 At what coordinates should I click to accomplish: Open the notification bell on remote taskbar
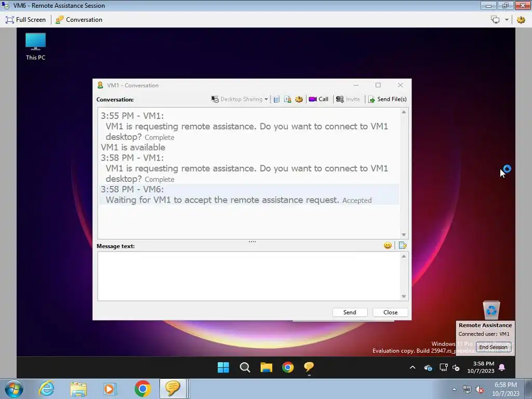(502, 367)
